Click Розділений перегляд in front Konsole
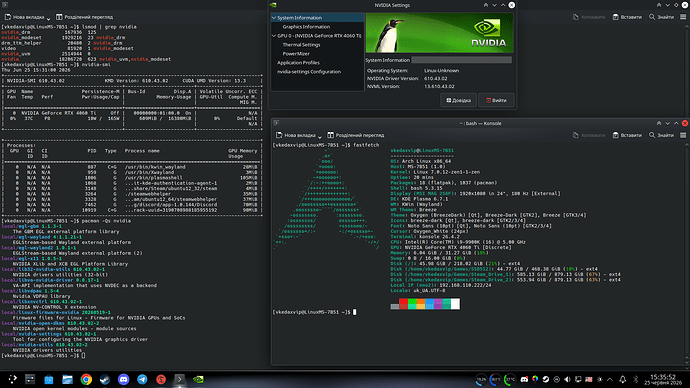The height and width of the screenshot is (388, 690). coord(356,135)
